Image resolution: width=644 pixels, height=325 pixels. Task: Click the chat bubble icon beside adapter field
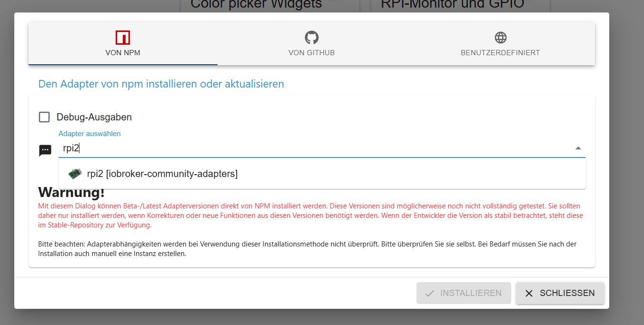coord(45,150)
